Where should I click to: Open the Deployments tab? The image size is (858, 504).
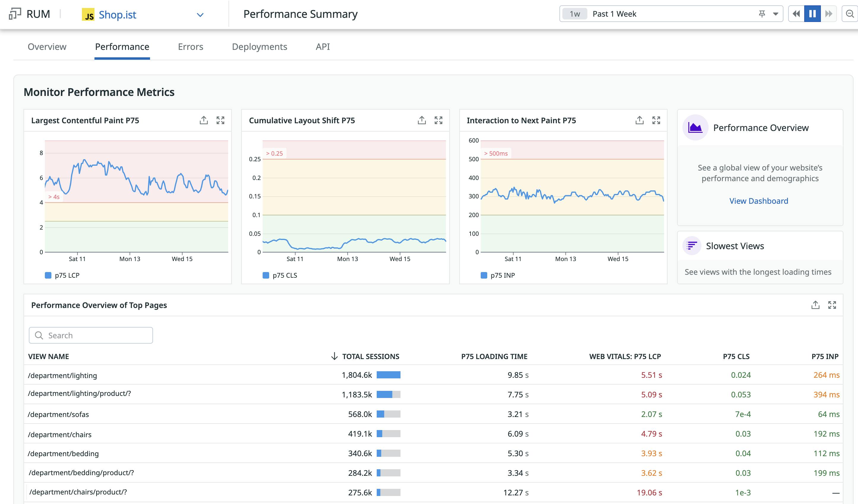click(260, 47)
